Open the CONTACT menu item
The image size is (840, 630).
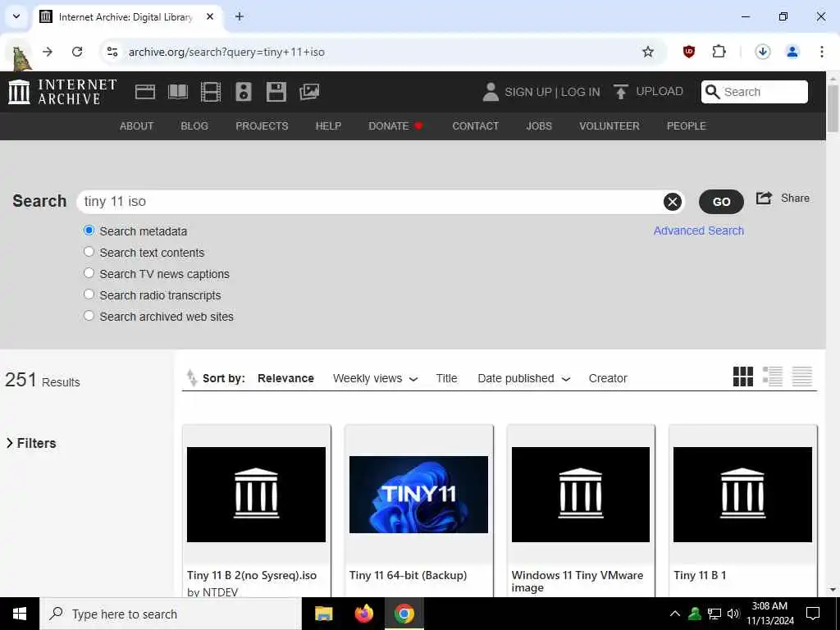pyautogui.click(x=475, y=126)
